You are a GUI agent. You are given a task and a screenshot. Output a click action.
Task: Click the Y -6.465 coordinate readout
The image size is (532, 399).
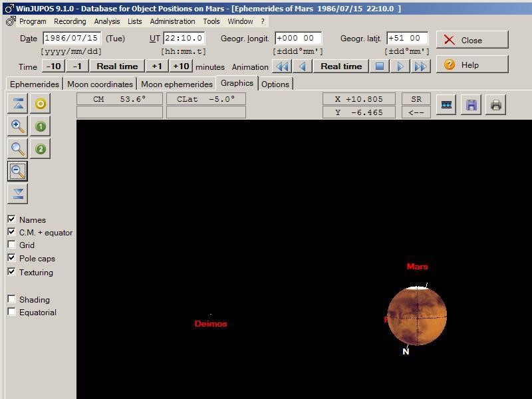point(359,112)
